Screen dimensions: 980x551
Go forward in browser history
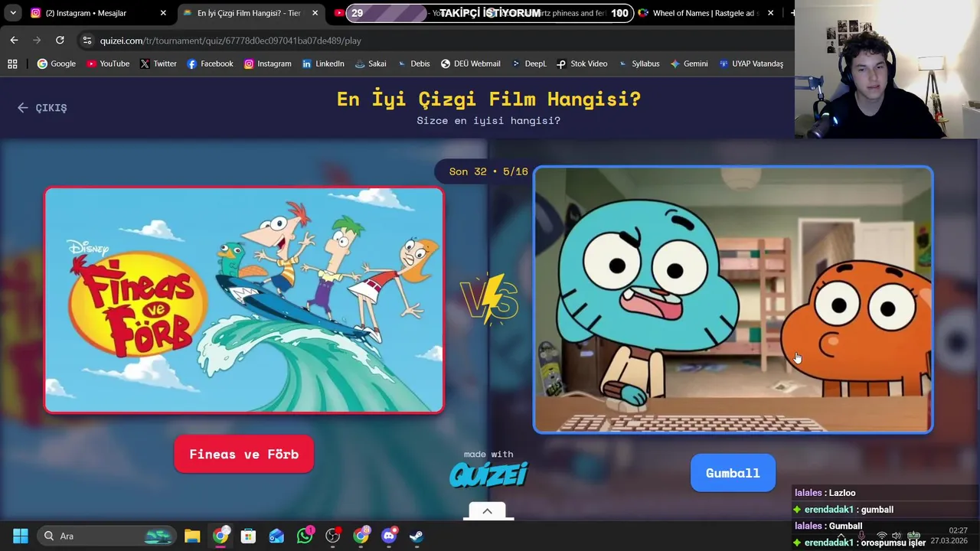(x=37, y=40)
